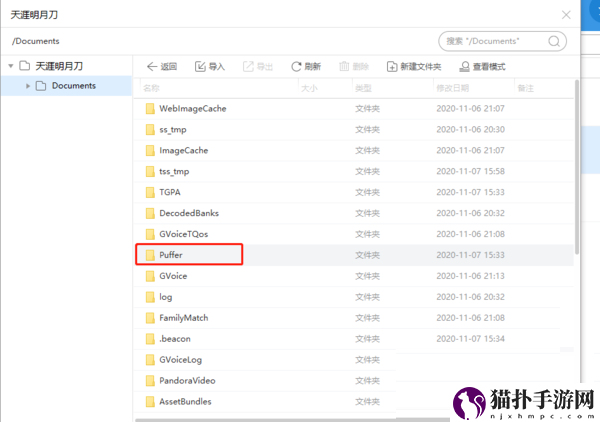Select the WebImageCache name text
Viewport: 600px width, 422px height.
[193, 109]
